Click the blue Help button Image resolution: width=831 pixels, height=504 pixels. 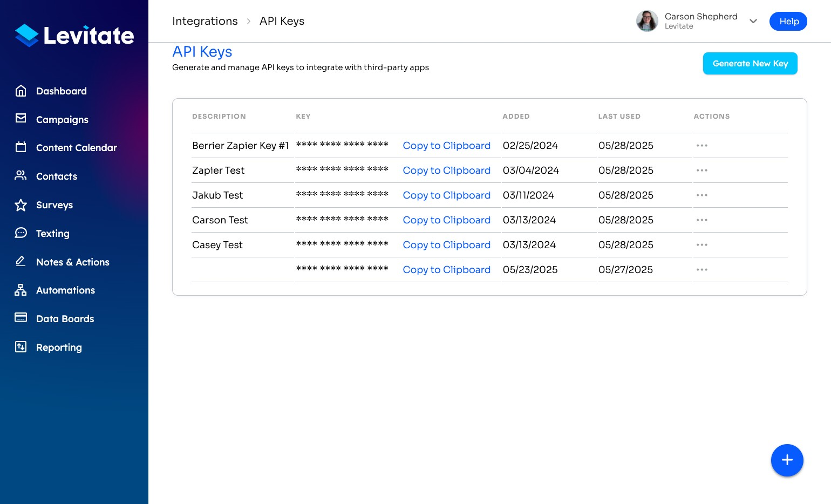click(x=788, y=22)
